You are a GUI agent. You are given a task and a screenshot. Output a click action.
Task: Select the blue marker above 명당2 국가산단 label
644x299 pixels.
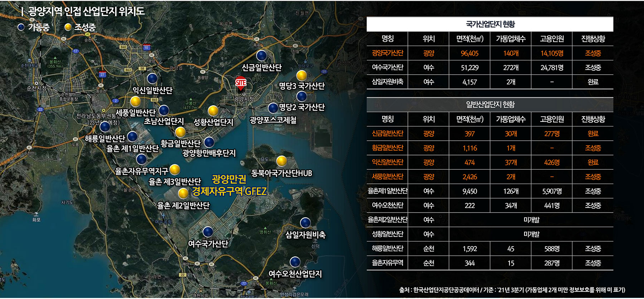(302, 96)
